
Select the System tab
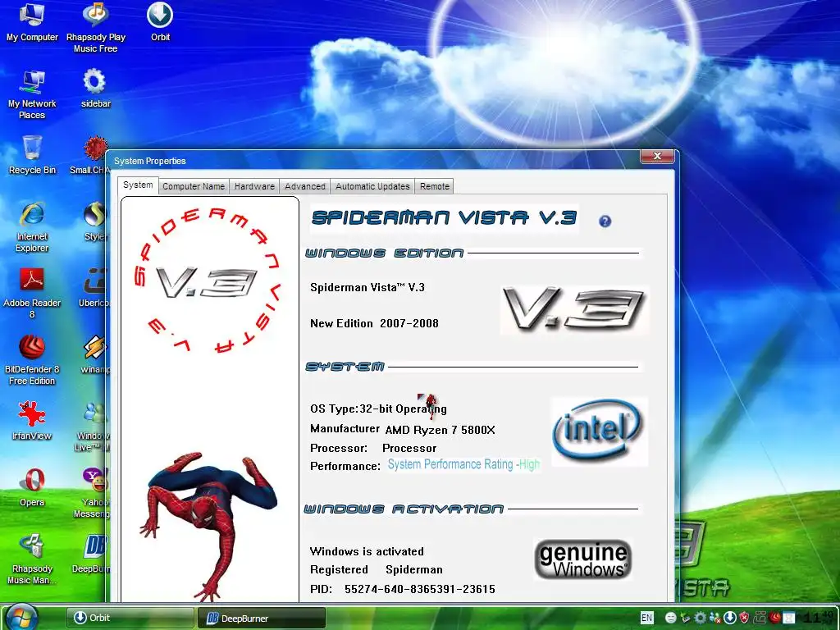click(x=138, y=185)
